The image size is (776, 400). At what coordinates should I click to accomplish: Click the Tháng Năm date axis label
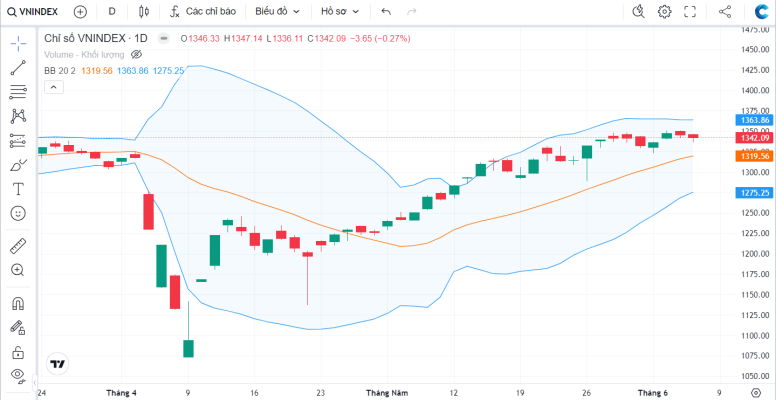coord(387,393)
